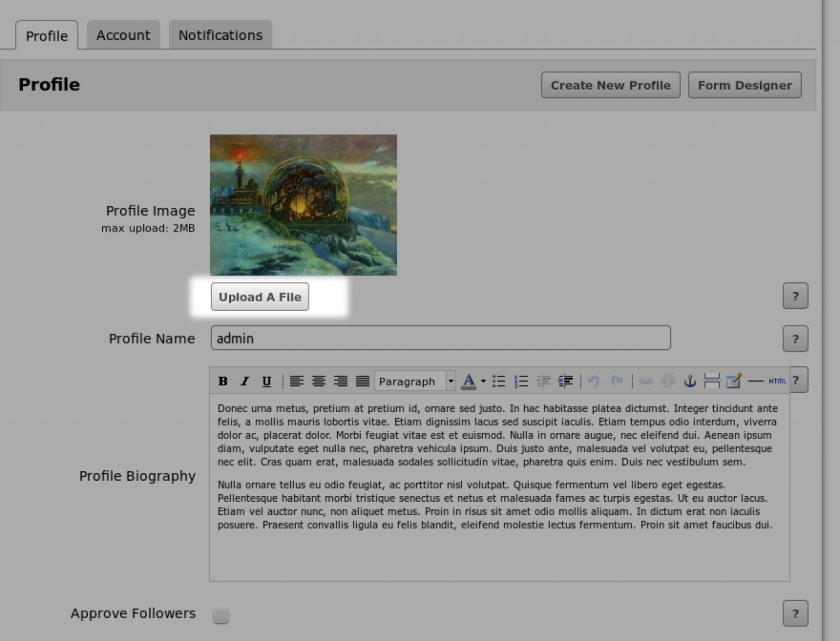840x641 pixels.
Task: Select the text color swatch button
Action: pyautogui.click(x=469, y=381)
